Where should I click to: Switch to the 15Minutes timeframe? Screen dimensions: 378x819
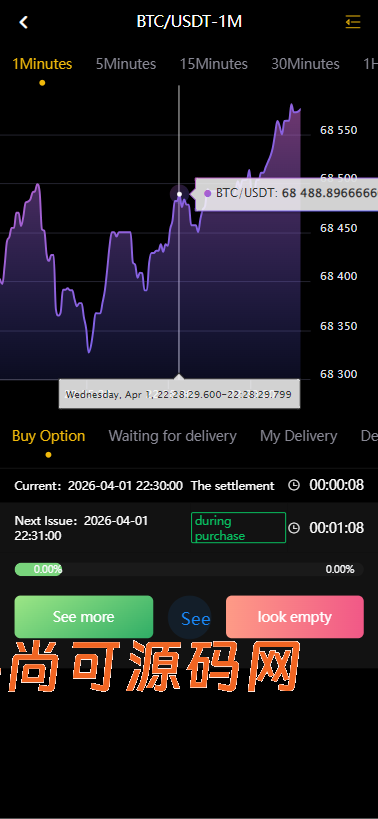[214, 64]
